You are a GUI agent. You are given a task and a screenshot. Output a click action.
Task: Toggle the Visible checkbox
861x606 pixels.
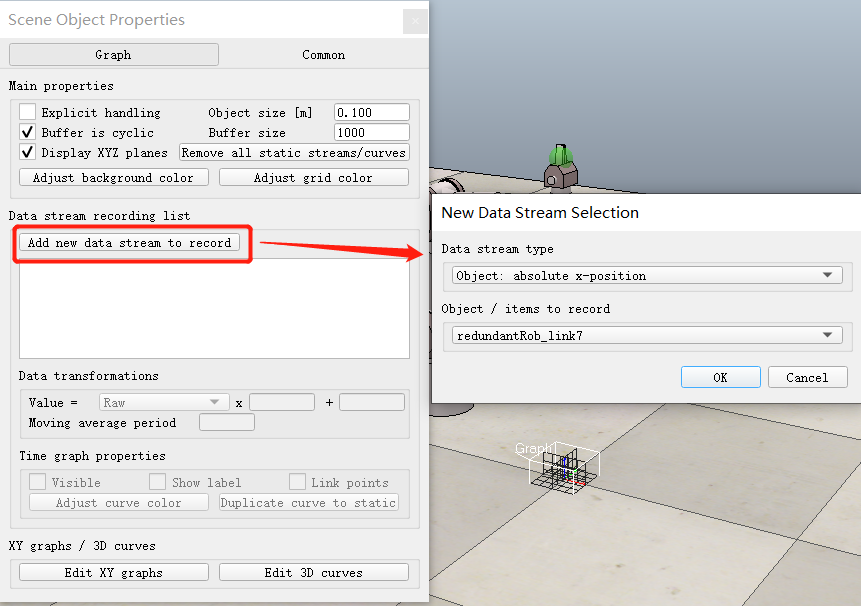coord(37,482)
